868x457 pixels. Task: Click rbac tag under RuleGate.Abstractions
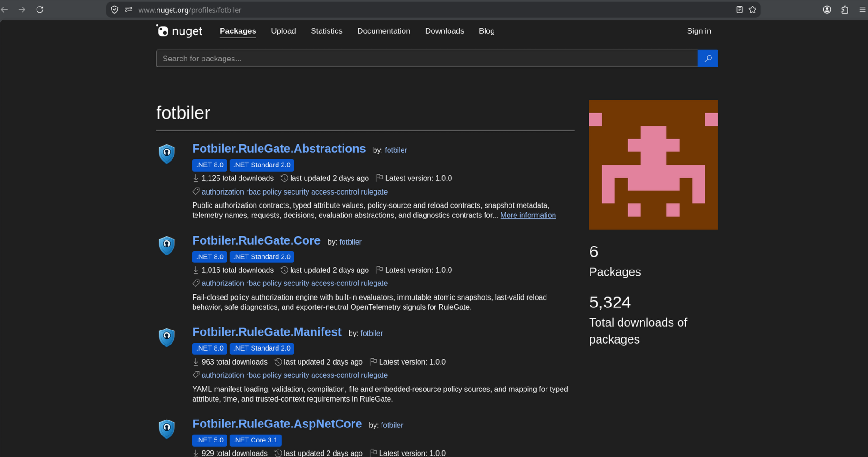pos(253,192)
